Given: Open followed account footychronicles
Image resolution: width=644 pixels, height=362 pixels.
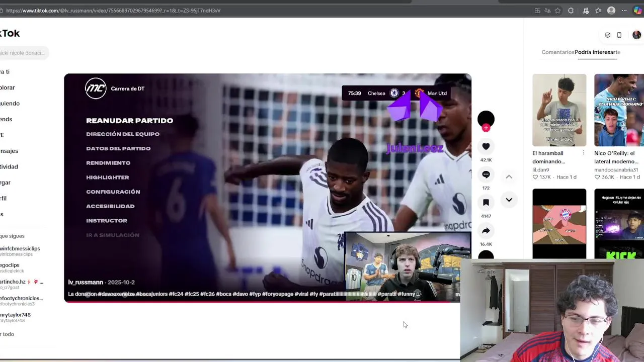Looking at the screenshot, I should [21, 301].
